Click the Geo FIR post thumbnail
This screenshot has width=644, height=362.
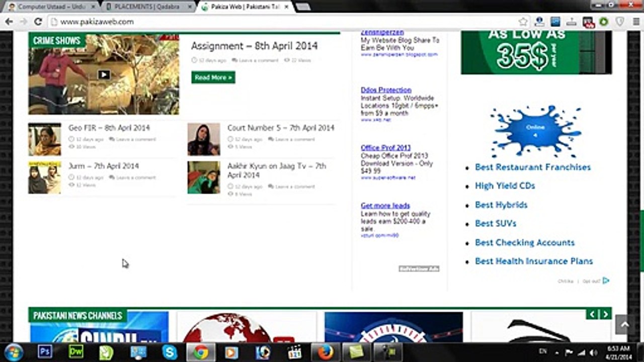click(x=44, y=139)
